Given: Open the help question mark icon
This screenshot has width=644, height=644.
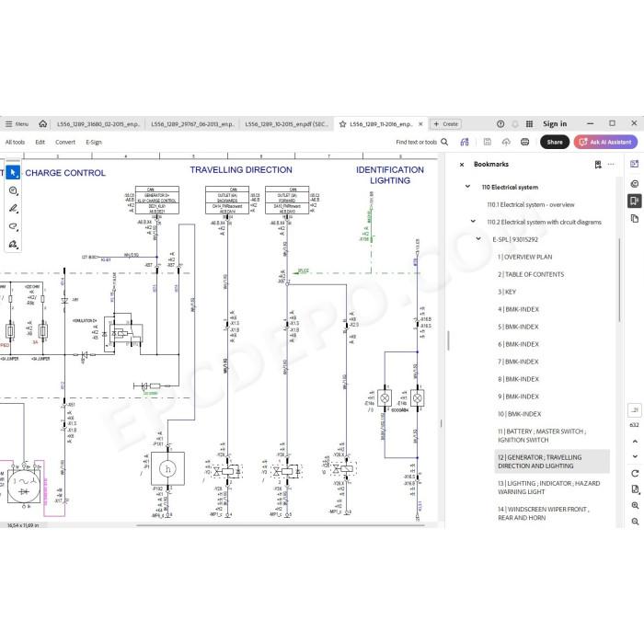Looking at the screenshot, I should point(500,123).
